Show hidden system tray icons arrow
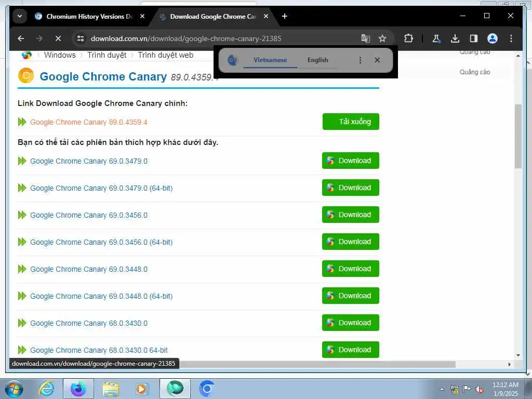Viewport: 532px width, 399px height. (442, 389)
